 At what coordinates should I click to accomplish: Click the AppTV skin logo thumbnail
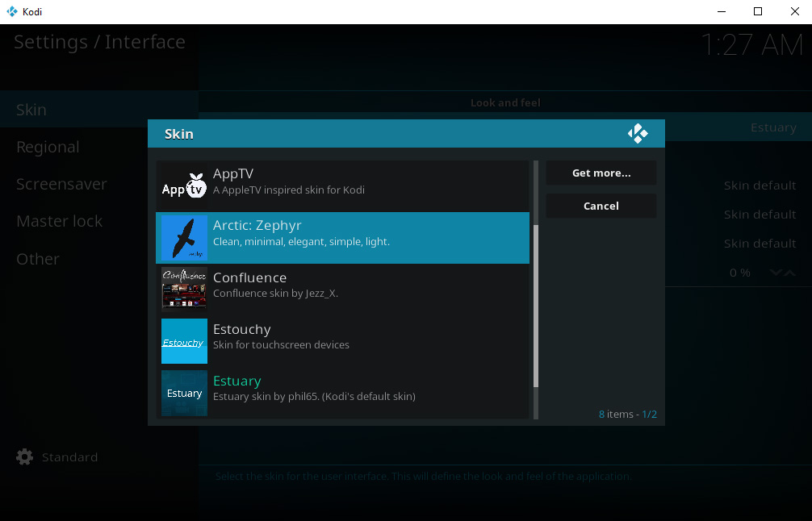coord(184,186)
